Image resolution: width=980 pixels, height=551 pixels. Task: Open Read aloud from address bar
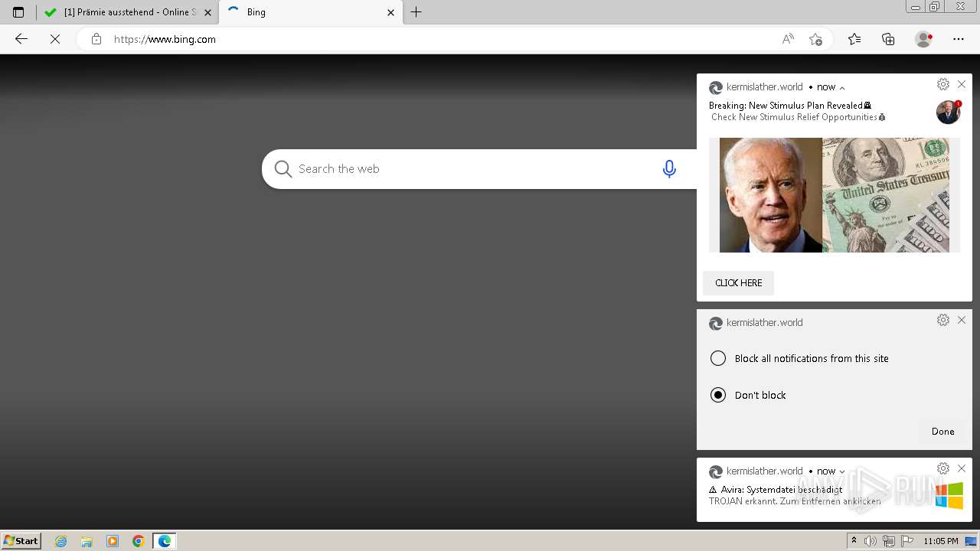[x=788, y=39]
